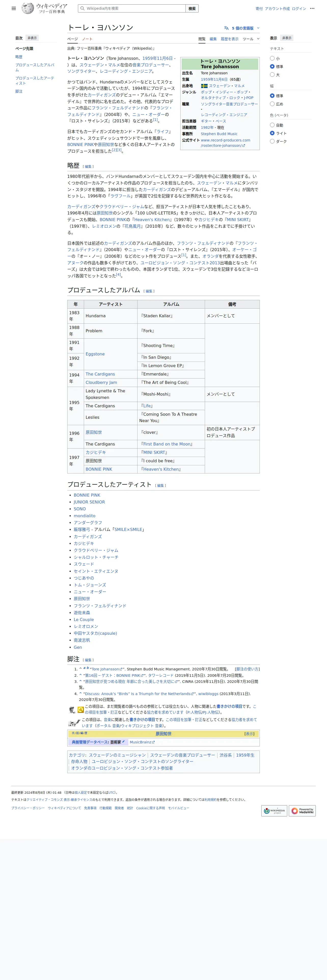Click the Wikimedia project badge
Image resolution: width=327 pixels, height=980 pixels.
(274, 811)
